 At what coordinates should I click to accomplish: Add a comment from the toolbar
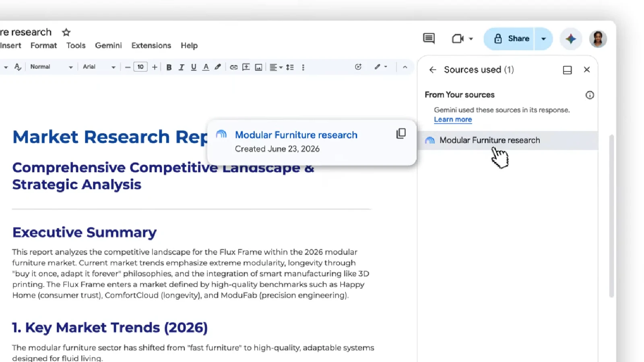point(246,67)
